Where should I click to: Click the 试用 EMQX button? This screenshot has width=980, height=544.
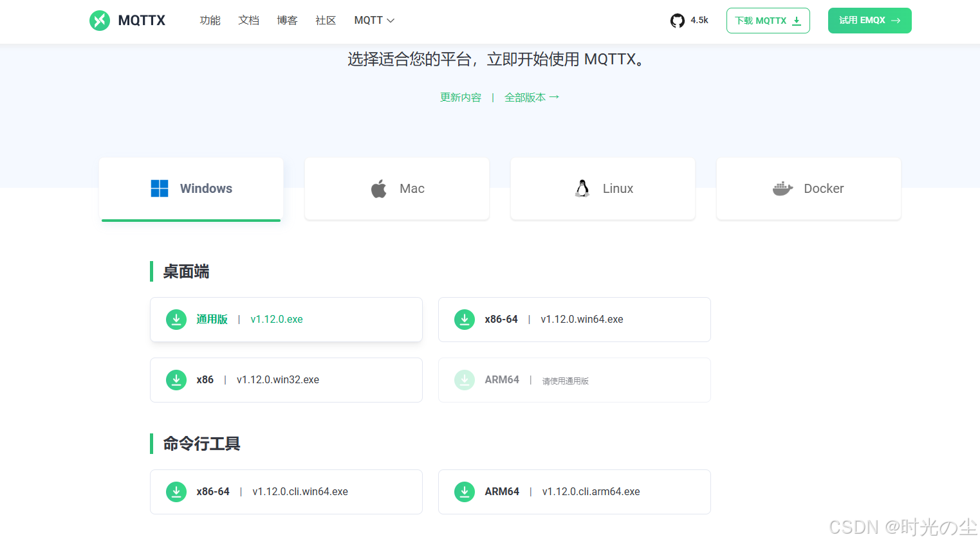869,20
